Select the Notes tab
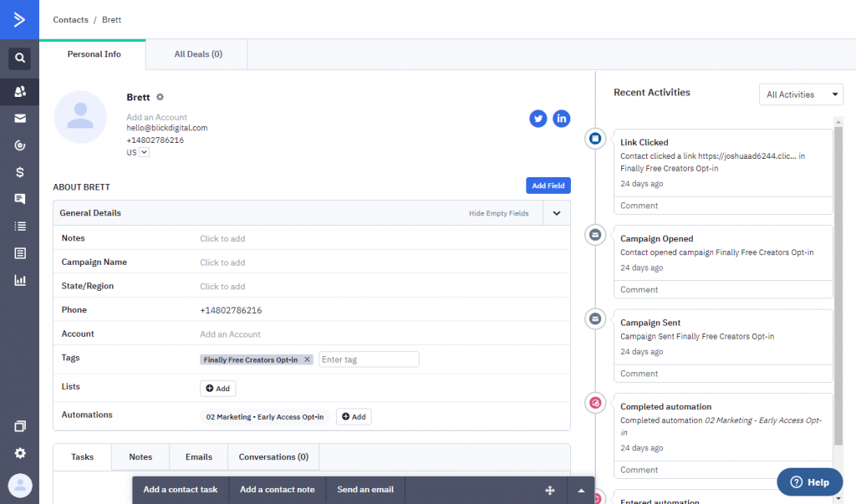 140,457
